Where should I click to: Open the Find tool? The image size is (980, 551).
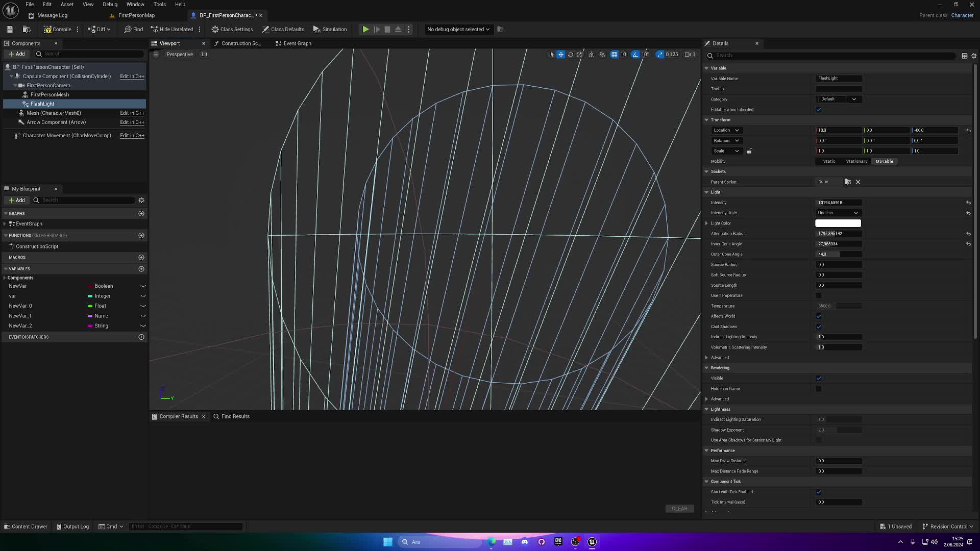[x=133, y=29]
